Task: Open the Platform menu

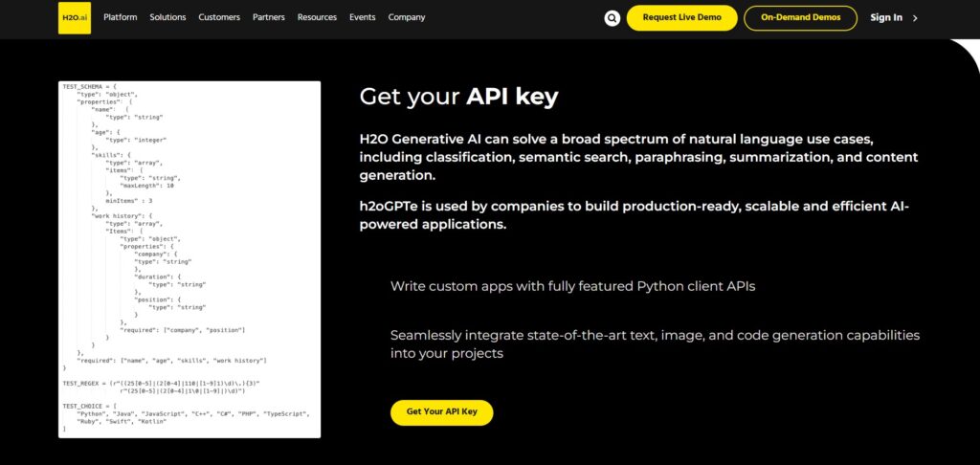Action: (120, 17)
